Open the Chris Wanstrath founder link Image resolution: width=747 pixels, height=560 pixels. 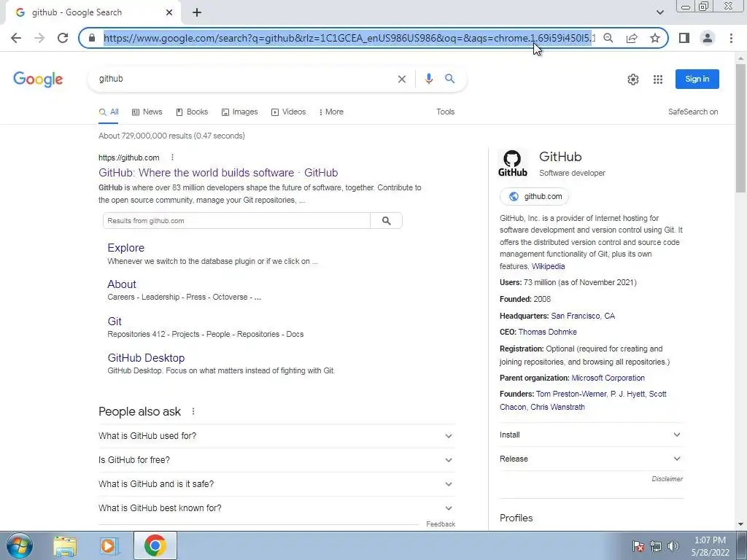[557, 407]
